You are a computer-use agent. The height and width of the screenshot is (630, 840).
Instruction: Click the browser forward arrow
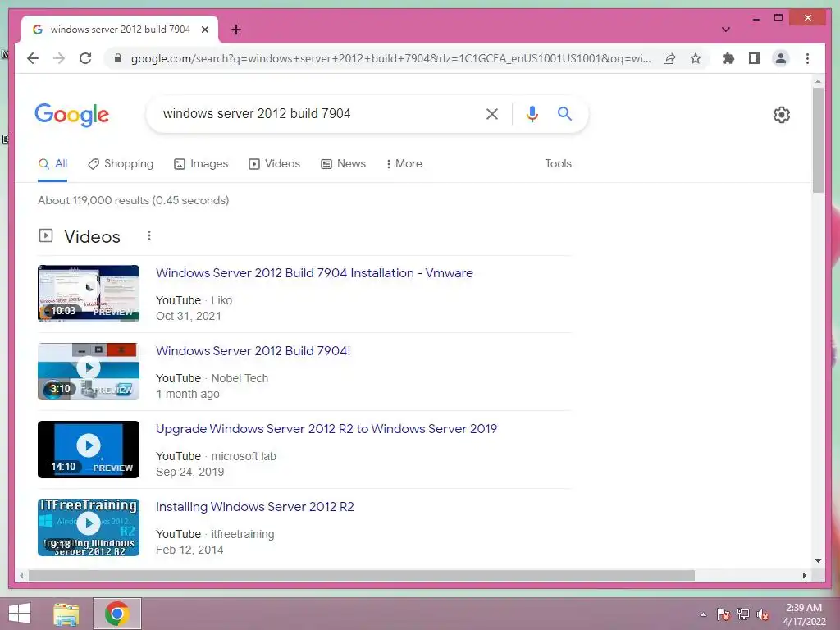[59, 58]
